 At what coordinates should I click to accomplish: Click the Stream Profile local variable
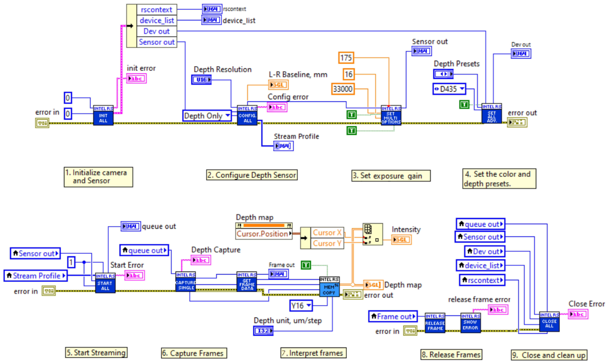(x=36, y=276)
